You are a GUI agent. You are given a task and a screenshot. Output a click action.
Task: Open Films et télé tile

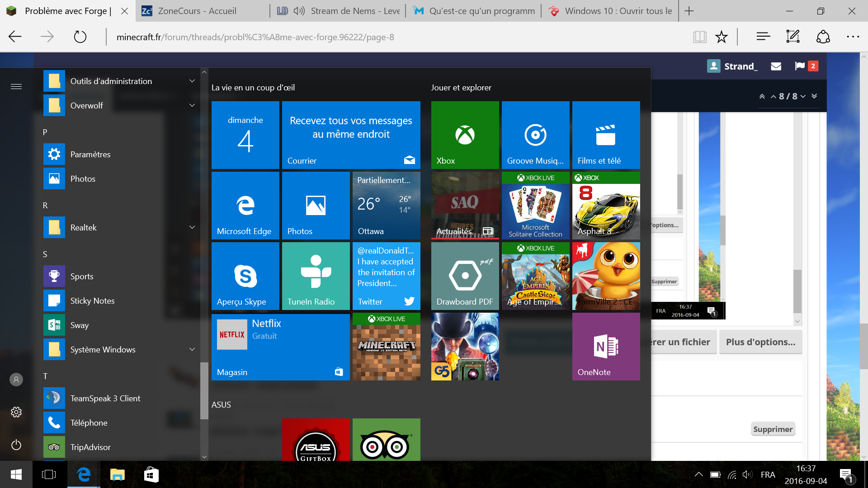click(x=606, y=135)
